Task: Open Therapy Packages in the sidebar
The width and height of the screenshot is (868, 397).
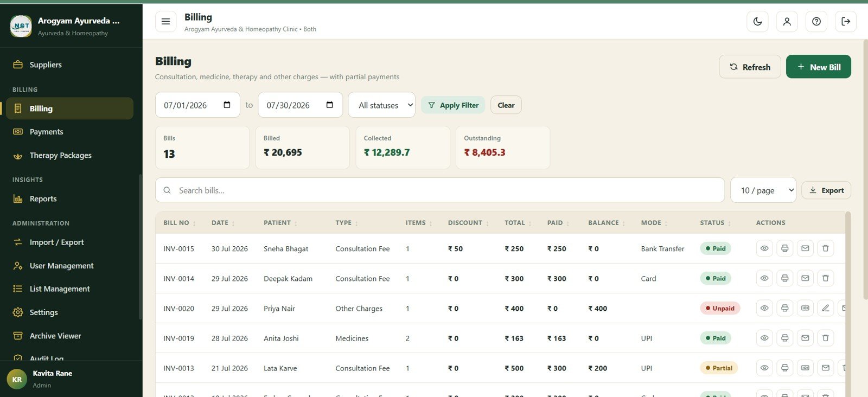Action: 69,155
